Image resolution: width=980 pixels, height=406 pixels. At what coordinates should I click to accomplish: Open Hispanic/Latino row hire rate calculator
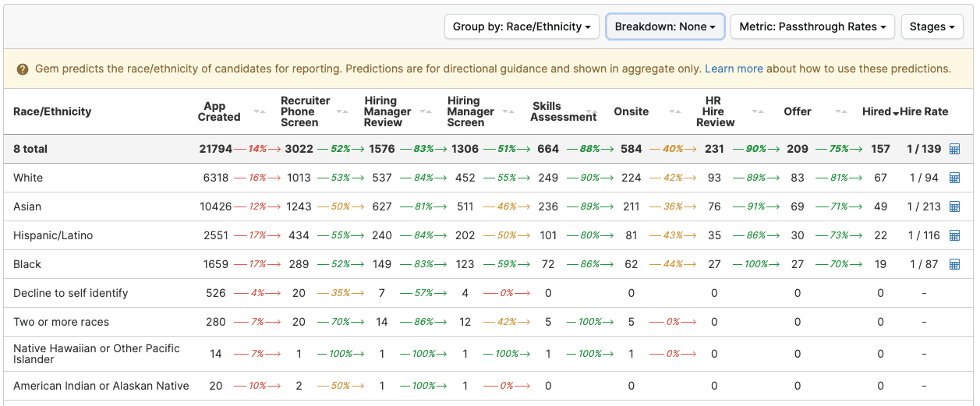coord(954,235)
